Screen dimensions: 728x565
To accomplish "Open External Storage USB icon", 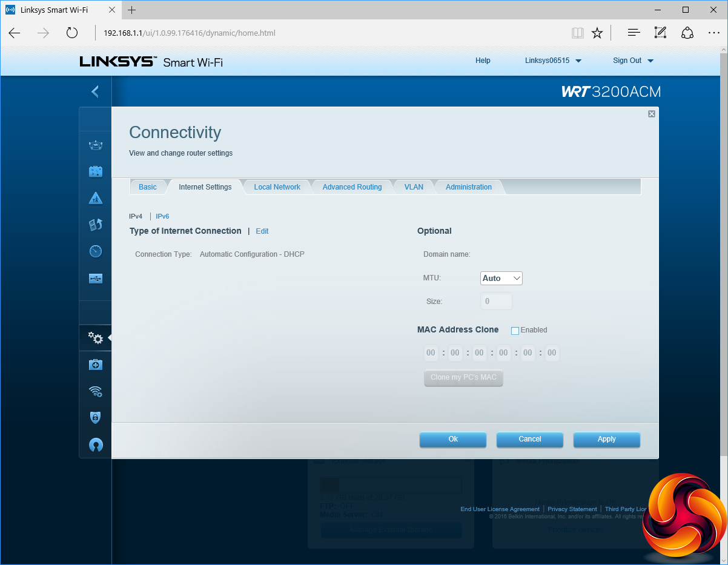I will [95, 279].
